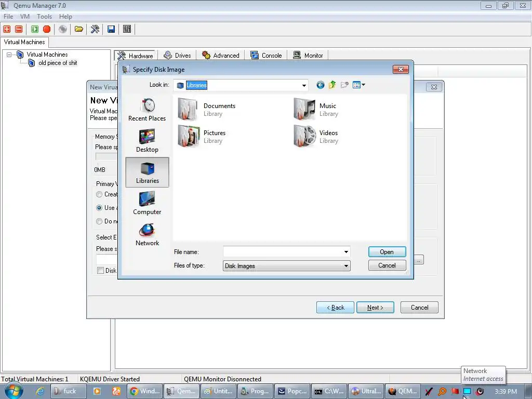Toggle the Disk checkbox in wizard
The width and height of the screenshot is (532, 399).
click(x=100, y=270)
